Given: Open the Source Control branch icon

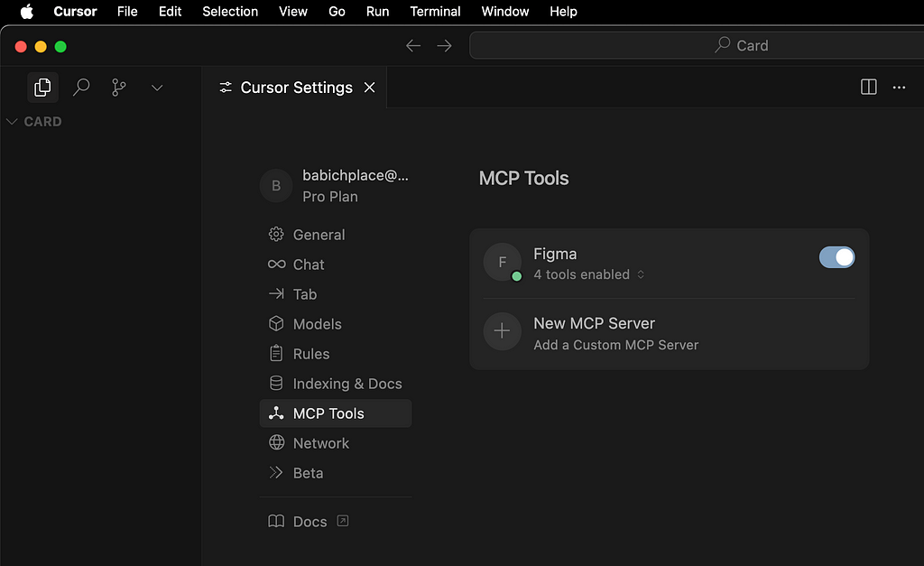Looking at the screenshot, I should point(118,88).
